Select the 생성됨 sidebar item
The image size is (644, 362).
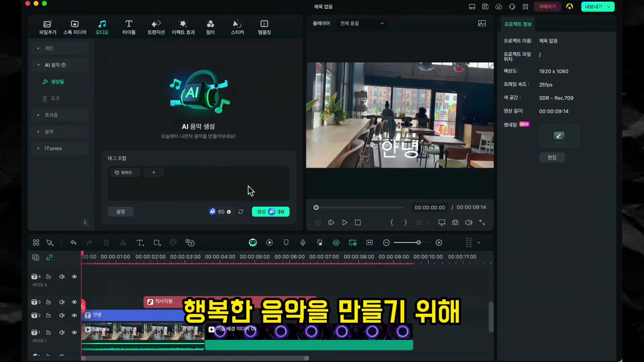pyautogui.click(x=53, y=82)
